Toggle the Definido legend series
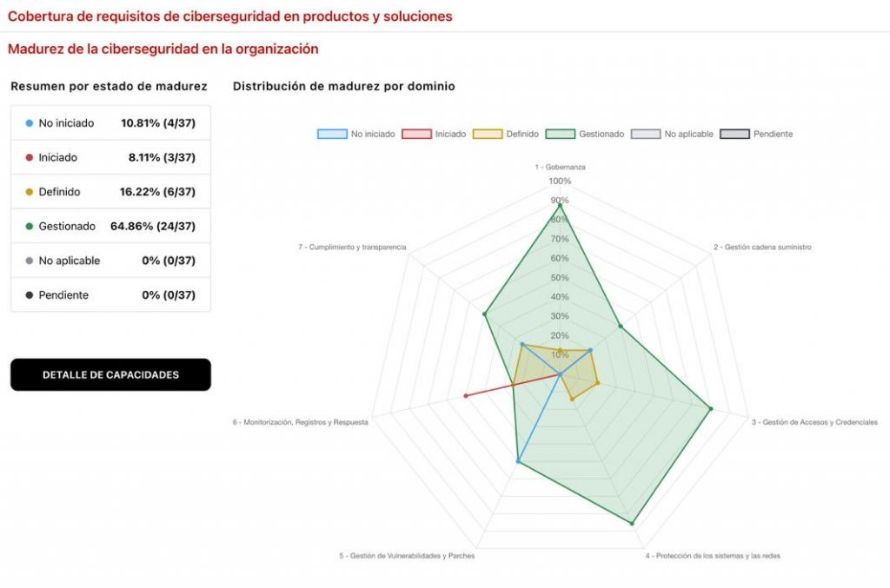The width and height of the screenshot is (890, 588). click(x=506, y=134)
